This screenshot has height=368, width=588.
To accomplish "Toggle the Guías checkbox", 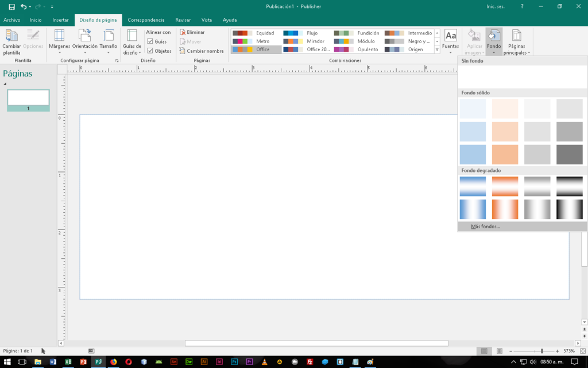I will pos(150,41).
